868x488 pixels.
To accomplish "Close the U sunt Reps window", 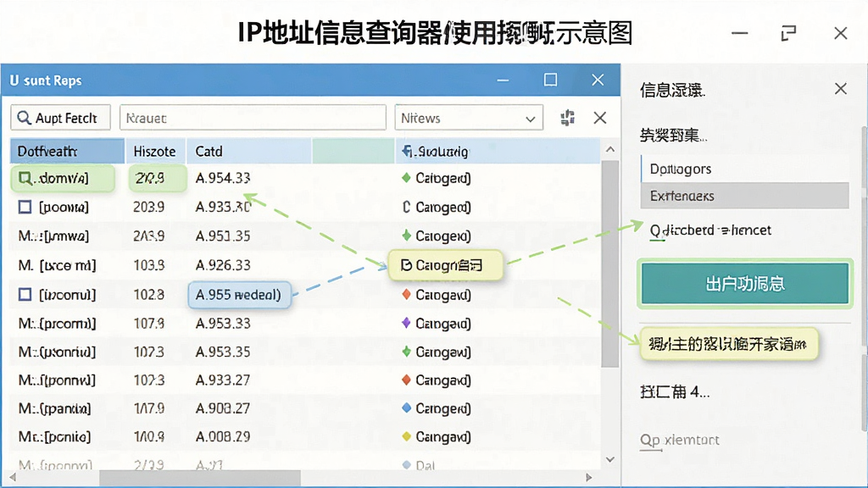I will tap(598, 80).
